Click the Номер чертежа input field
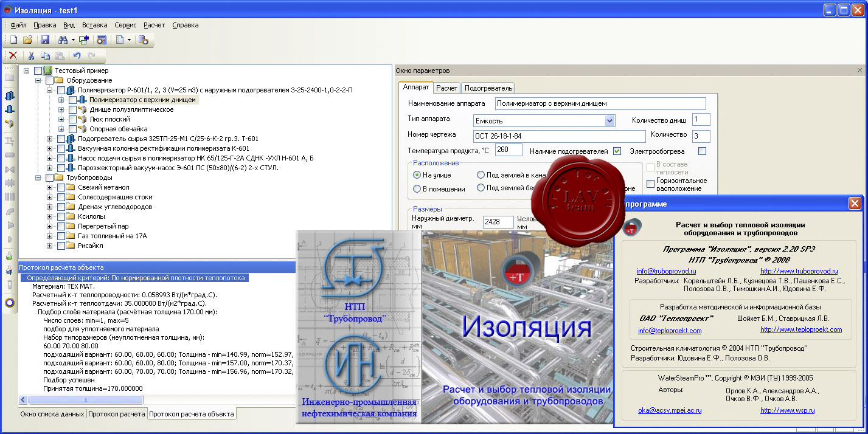The height and width of the screenshot is (434, 868). [559, 136]
